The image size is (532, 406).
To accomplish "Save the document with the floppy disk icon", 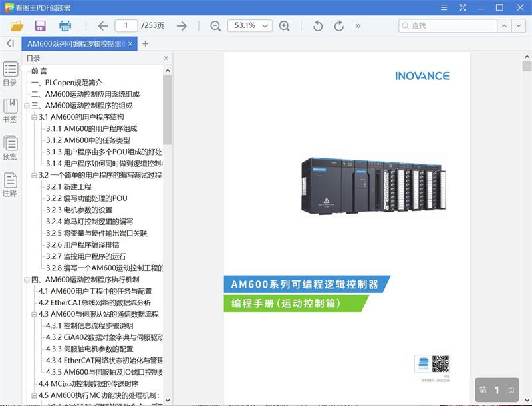I will point(41,26).
